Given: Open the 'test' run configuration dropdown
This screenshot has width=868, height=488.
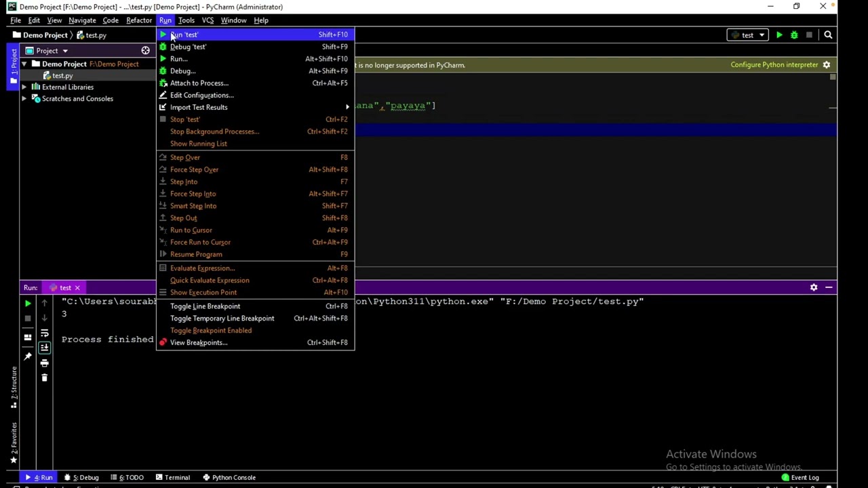Looking at the screenshot, I should [x=748, y=35].
